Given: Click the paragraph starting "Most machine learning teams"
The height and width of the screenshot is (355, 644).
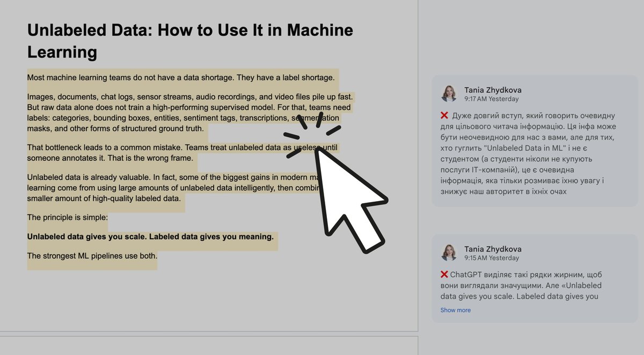Looking at the screenshot, I should click(x=181, y=78).
